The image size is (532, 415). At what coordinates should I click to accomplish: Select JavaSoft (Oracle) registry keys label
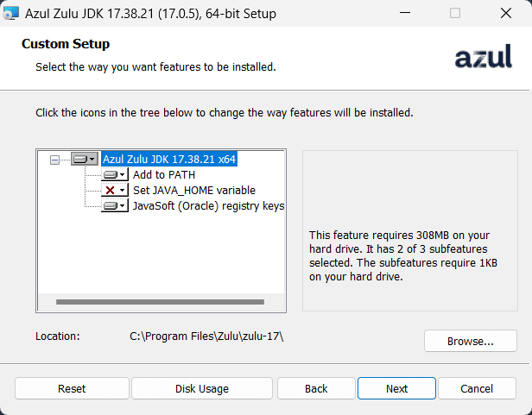(208, 206)
